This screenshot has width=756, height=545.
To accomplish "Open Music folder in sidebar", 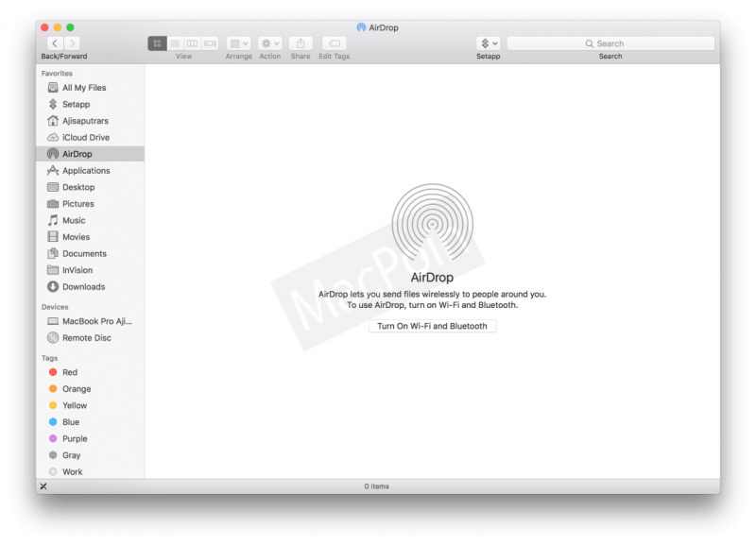I will [x=90, y=220].
